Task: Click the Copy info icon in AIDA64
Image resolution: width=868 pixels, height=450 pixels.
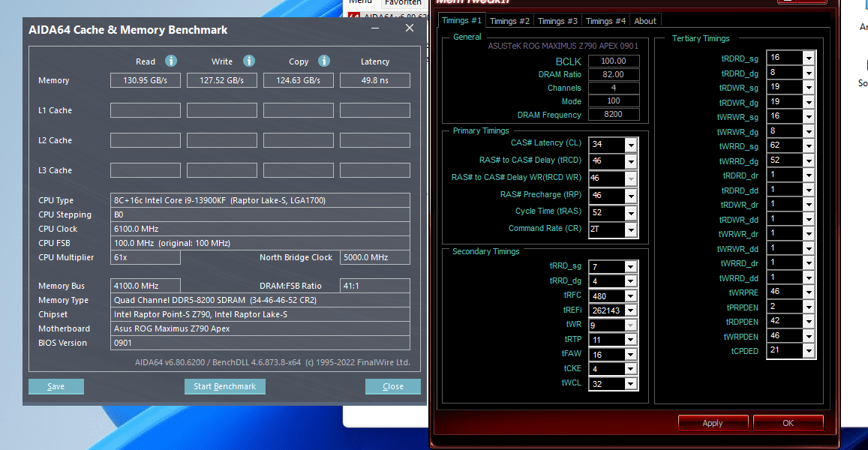Action: pyautogui.click(x=324, y=61)
